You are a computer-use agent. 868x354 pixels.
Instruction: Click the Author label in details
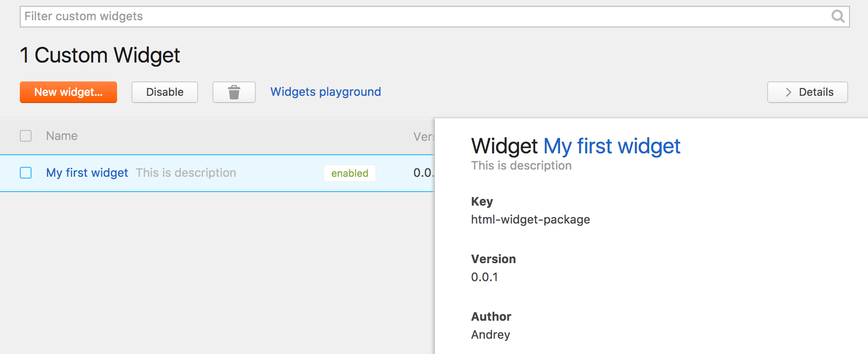[491, 317]
